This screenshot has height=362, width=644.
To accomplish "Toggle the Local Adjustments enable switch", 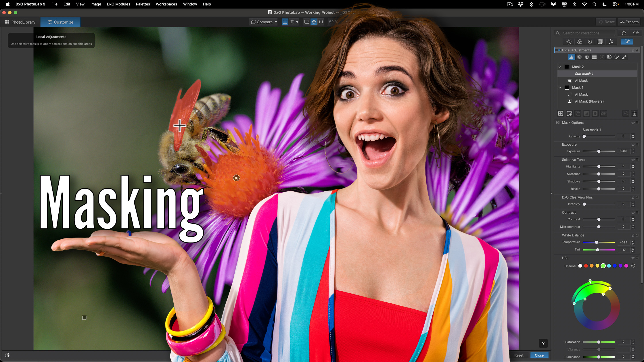I will pyautogui.click(x=558, y=50).
